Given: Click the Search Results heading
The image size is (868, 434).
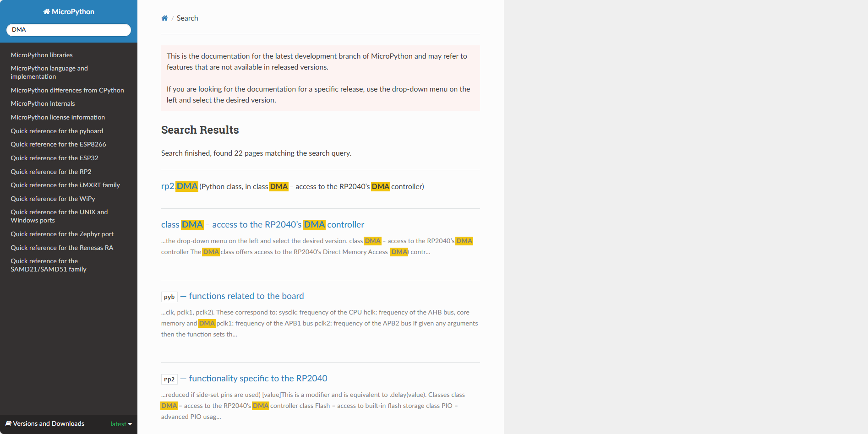Looking at the screenshot, I should coord(200,130).
